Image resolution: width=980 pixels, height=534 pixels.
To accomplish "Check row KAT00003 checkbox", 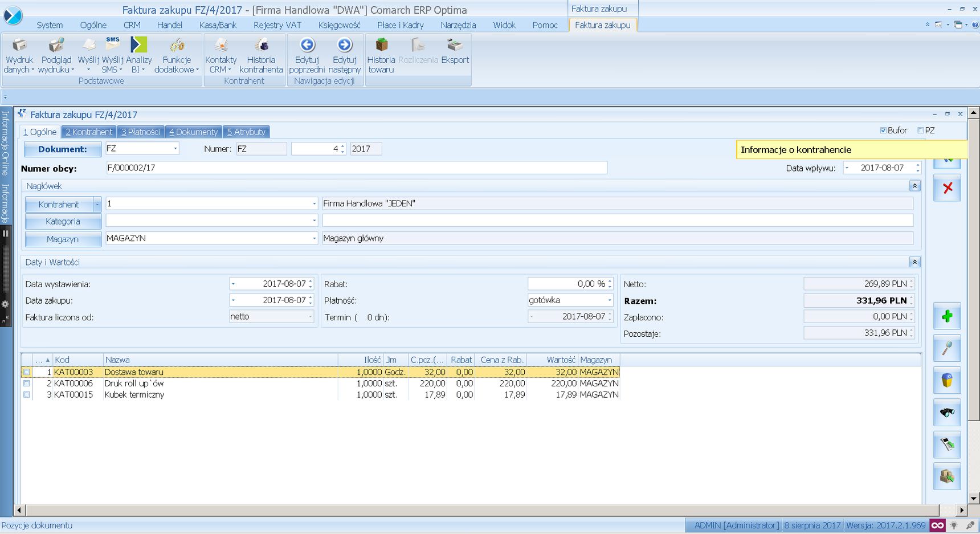I will [x=26, y=372].
